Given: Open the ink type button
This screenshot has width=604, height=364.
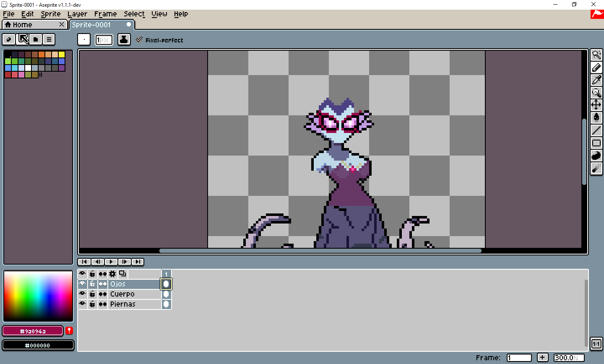Looking at the screenshot, I should [124, 40].
